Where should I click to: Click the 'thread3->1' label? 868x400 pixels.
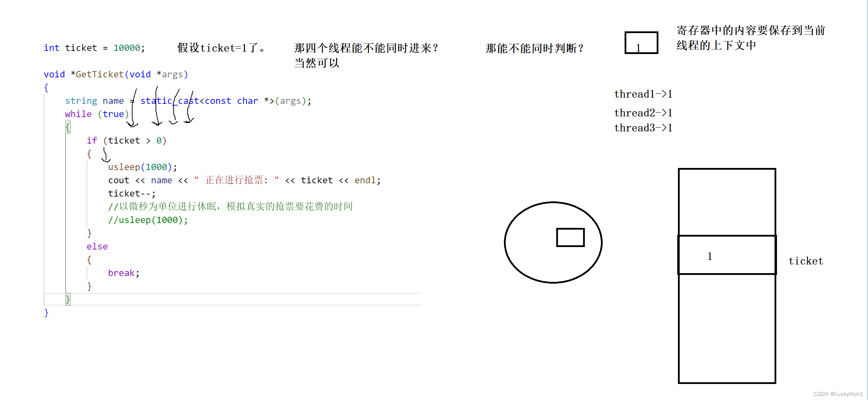[x=643, y=128]
